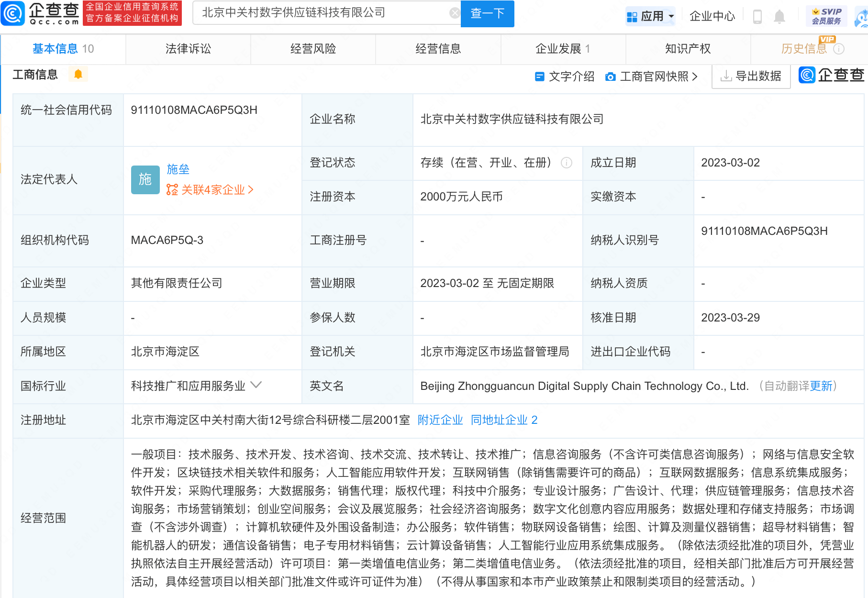The image size is (868, 598).
Task: Click 更新 link after English name
Action: (x=821, y=386)
